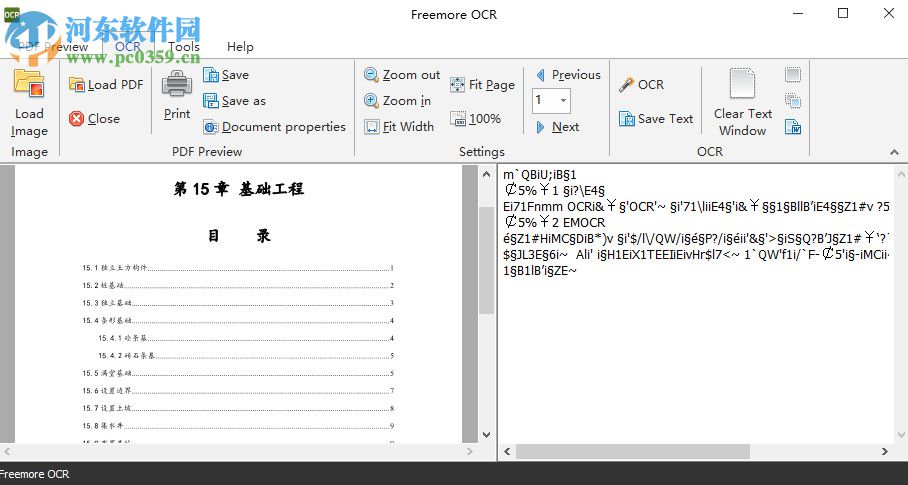
Task: Close the loaded document
Action: [94, 119]
